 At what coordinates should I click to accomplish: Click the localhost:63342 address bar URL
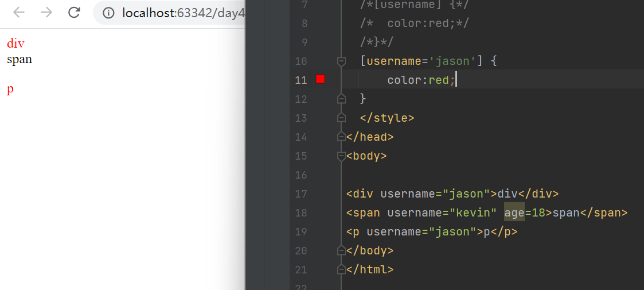[183, 13]
